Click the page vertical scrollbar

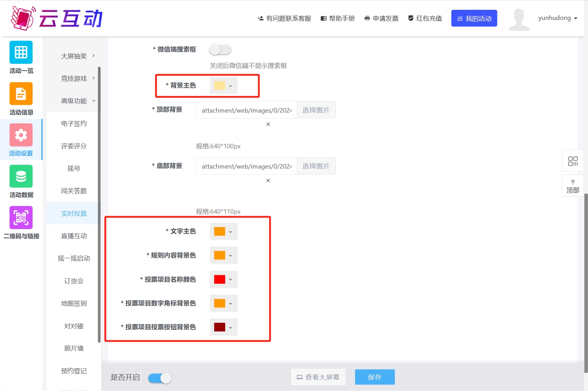(586, 283)
